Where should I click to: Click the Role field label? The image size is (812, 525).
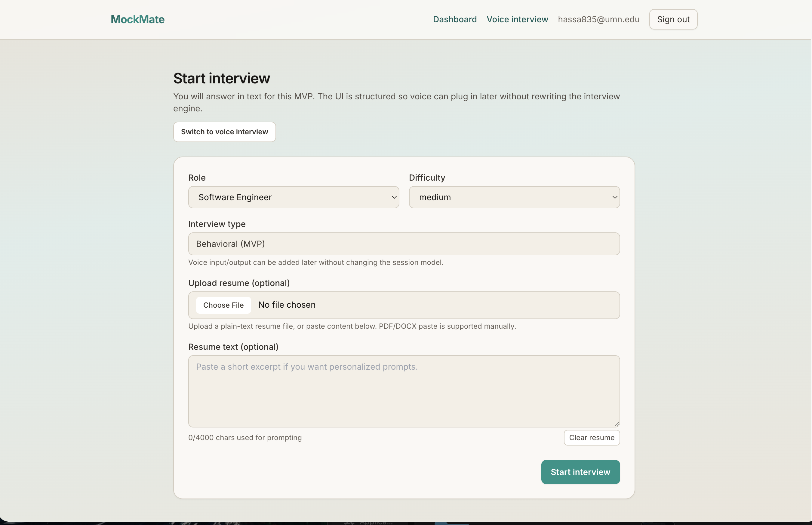click(x=197, y=178)
